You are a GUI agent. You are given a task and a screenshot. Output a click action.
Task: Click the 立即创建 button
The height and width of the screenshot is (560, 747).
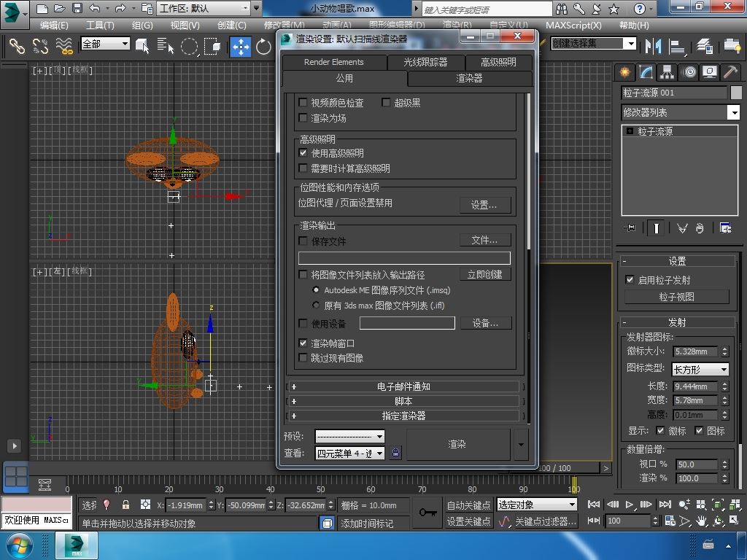tap(485, 274)
